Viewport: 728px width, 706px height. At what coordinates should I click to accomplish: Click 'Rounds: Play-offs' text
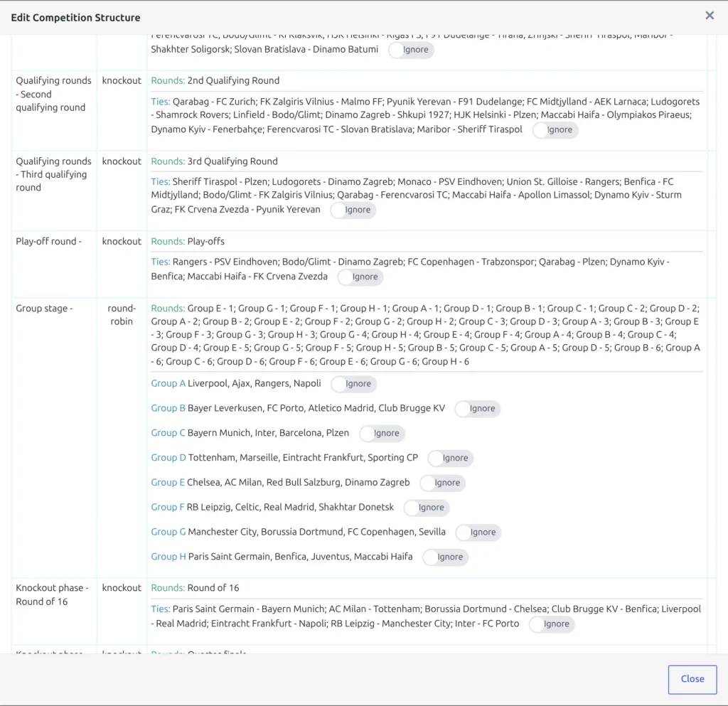(x=188, y=241)
